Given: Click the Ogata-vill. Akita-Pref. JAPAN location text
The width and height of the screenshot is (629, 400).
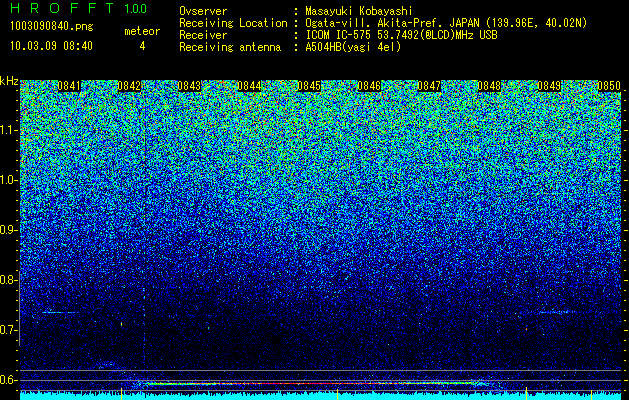Looking at the screenshot, I should 446,23.
